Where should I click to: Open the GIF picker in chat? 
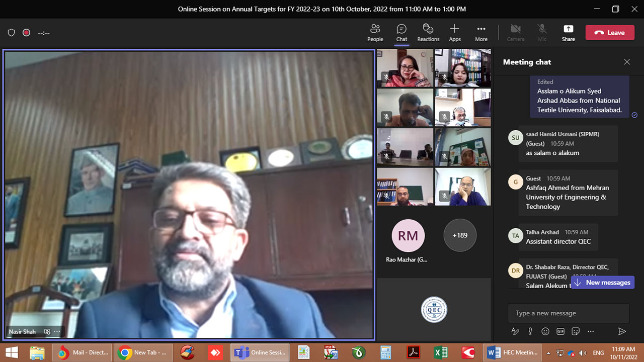pyautogui.click(x=560, y=331)
